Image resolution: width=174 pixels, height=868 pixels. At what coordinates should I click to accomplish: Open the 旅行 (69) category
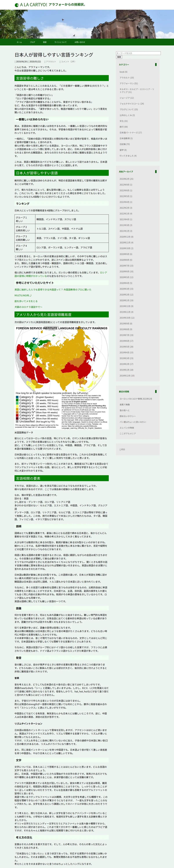coord(124,127)
